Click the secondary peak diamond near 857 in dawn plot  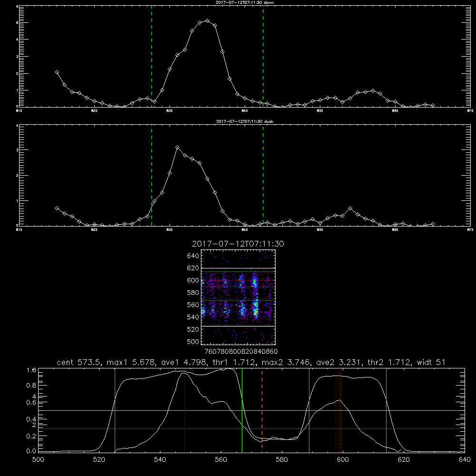pos(373,91)
